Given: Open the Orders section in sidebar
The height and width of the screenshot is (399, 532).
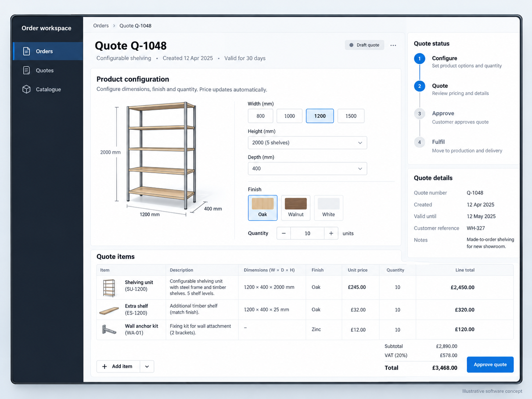Looking at the screenshot, I should pos(48,51).
